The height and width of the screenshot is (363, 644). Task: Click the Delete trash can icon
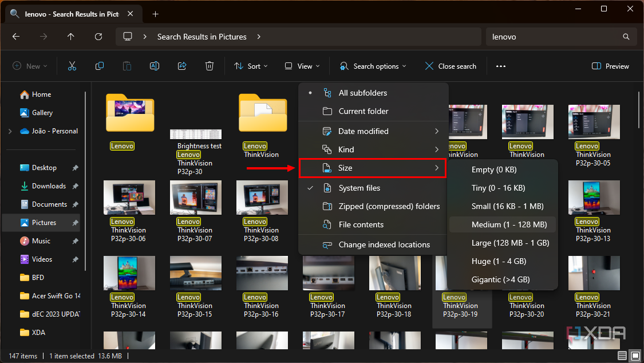[210, 66]
